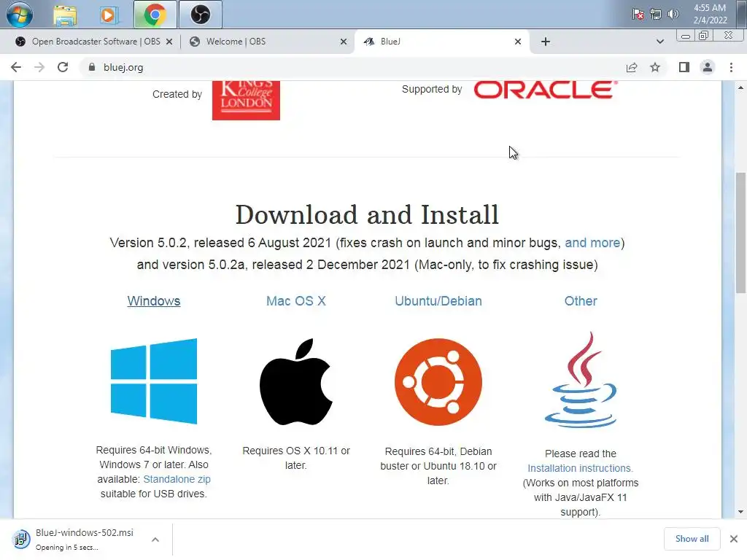This screenshot has width=747, height=560.
Task: Close the downloads bar
Action: (x=734, y=539)
